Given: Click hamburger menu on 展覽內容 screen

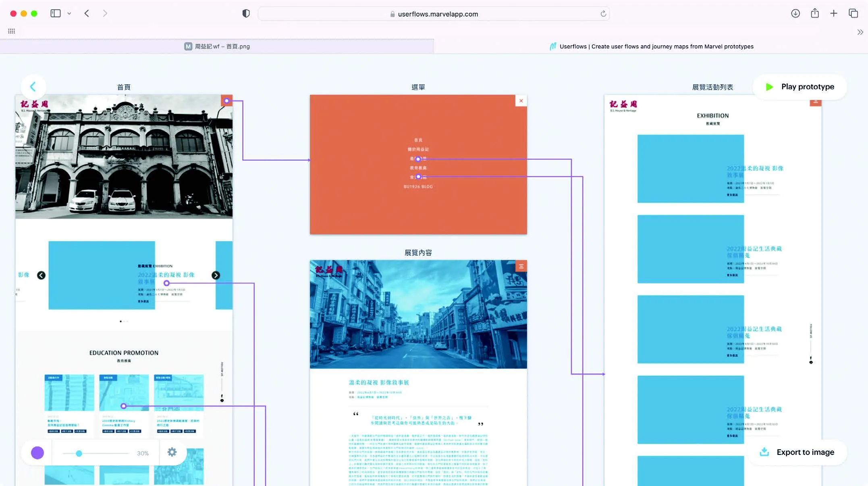Looking at the screenshot, I should pyautogui.click(x=521, y=266).
